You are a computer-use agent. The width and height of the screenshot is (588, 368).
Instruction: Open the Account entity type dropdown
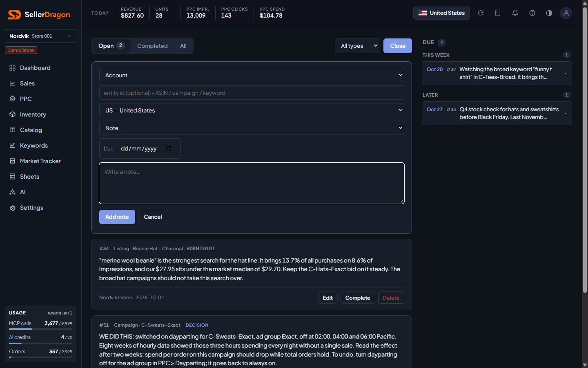tap(252, 75)
